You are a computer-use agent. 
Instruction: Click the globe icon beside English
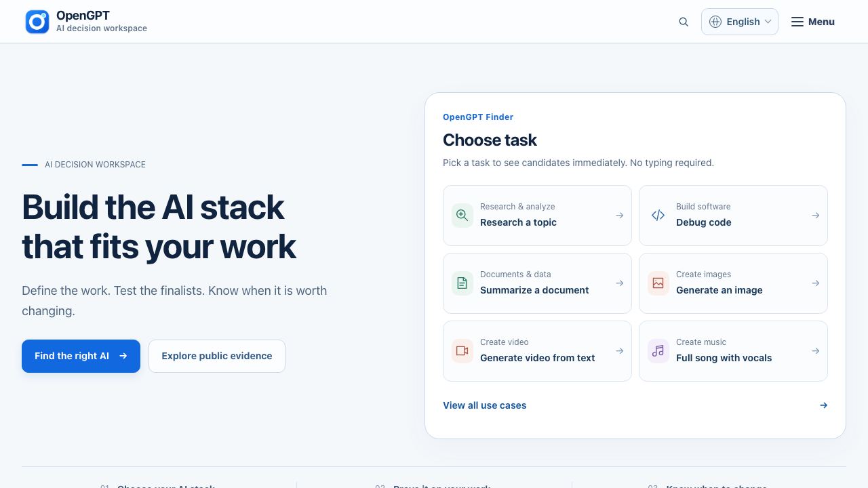coord(715,22)
